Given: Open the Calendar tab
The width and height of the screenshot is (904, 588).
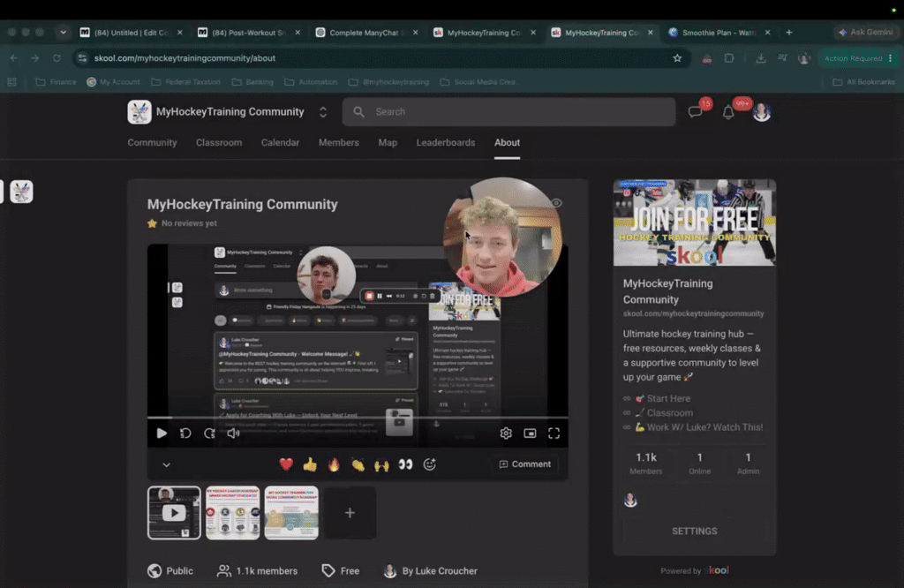Looking at the screenshot, I should (x=280, y=142).
